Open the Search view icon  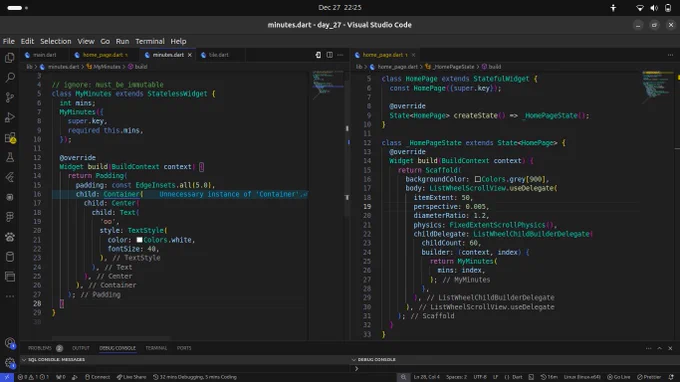10,78
